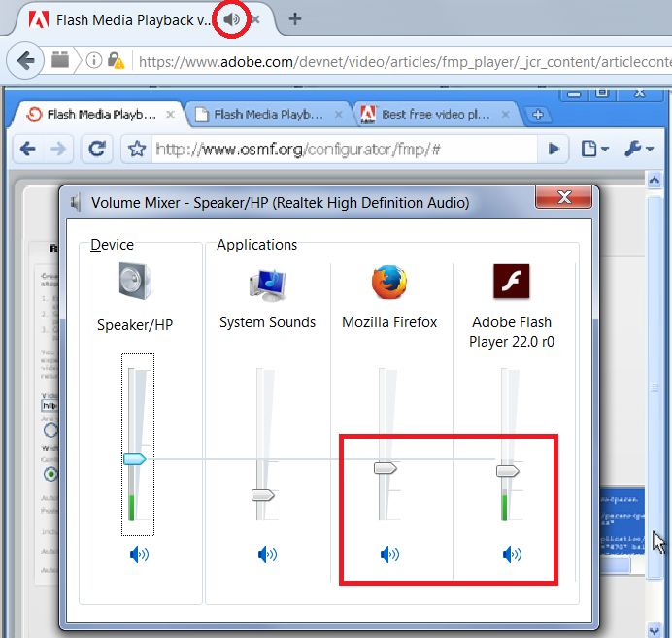
Task: Open the Chrome page menu dropdown
Action: coord(593,149)
